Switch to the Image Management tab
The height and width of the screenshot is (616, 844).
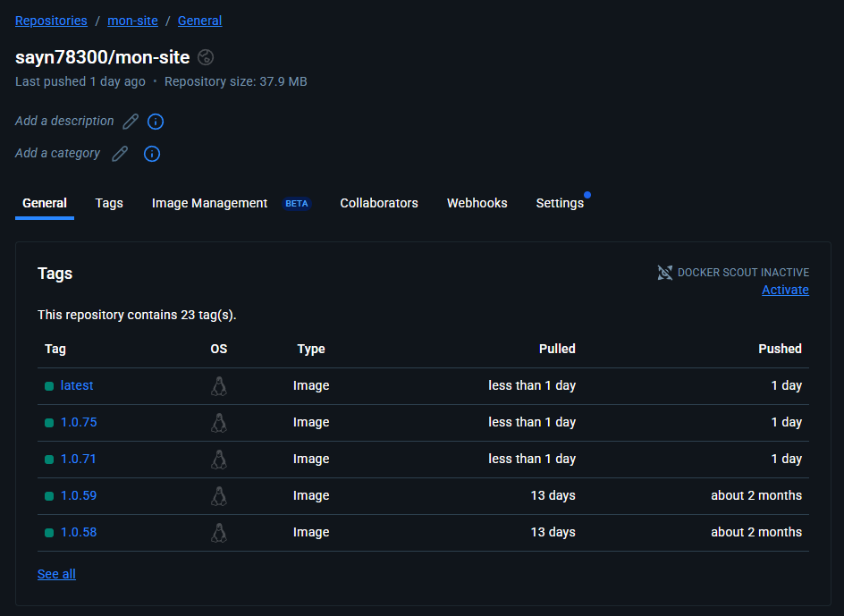click(x=209, y=203)
